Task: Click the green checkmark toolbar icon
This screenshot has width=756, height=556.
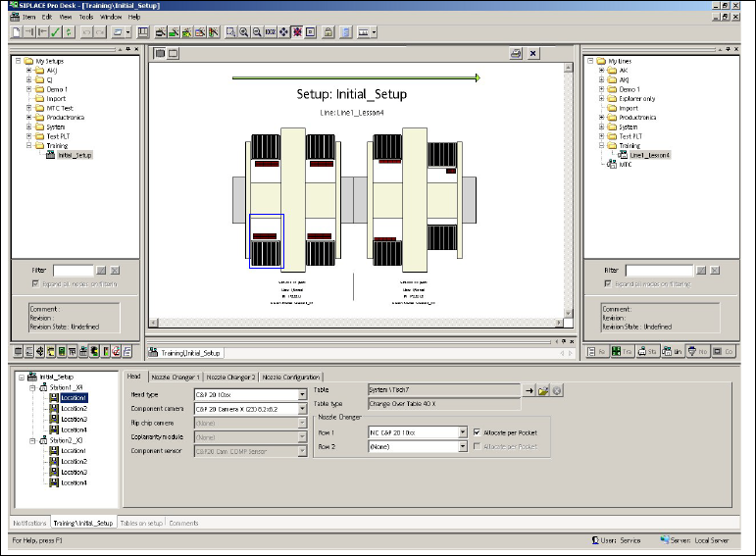Action: [55, 32]
